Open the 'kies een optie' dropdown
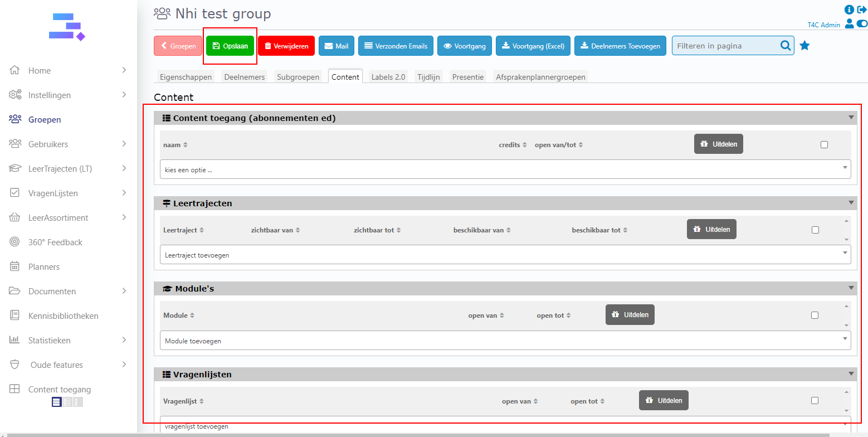 tap(505, 169)
